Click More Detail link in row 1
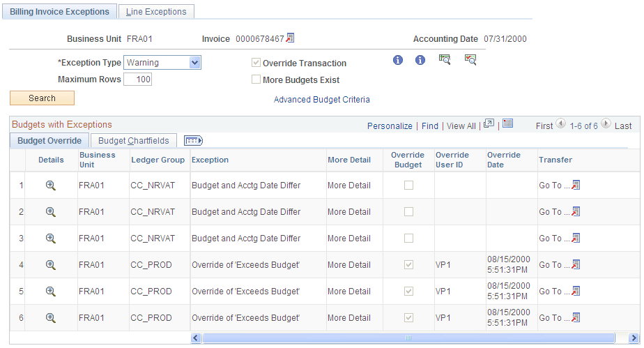Image resolution: width=644 pixels, height=348 pixels. pyautogui.click(x=349, y=186)
